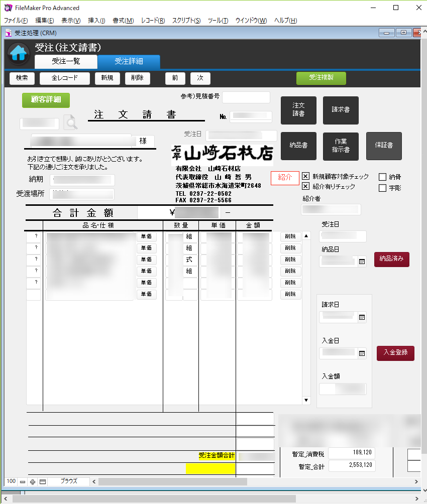
Task: Click unit cell 式 in third row
Action: click(190, 260)
